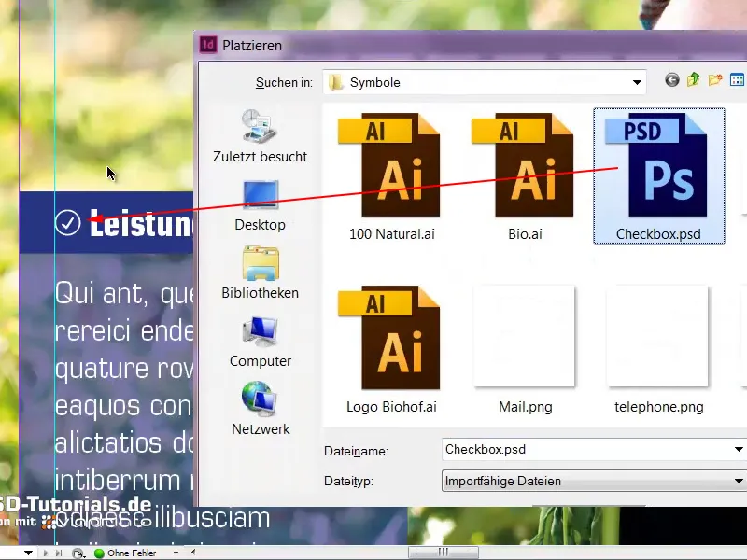
Task: Click the InDesign horizontal scrollbar thumb
Action: point(443,553)
